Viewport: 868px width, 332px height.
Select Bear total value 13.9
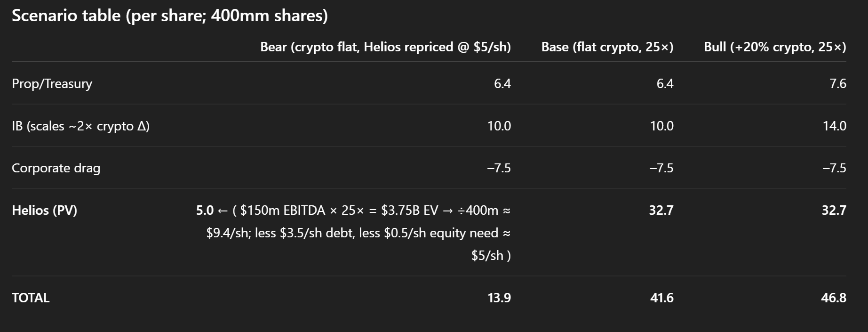[499, 298]
